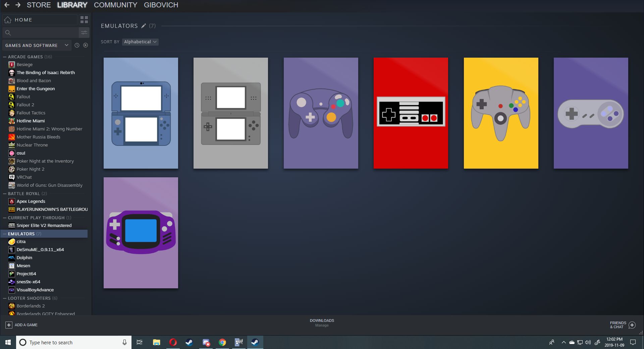Screen dimensions: 644x349
Task: Click the pencil to rename the EMULATORS collection
Action: (144, 25)
